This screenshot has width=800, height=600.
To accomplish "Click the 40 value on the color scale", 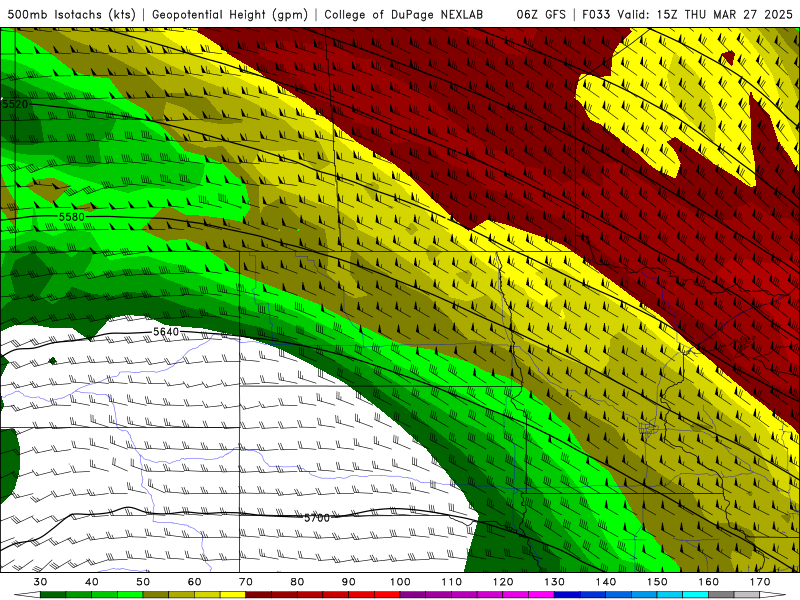I will point(92,582).
